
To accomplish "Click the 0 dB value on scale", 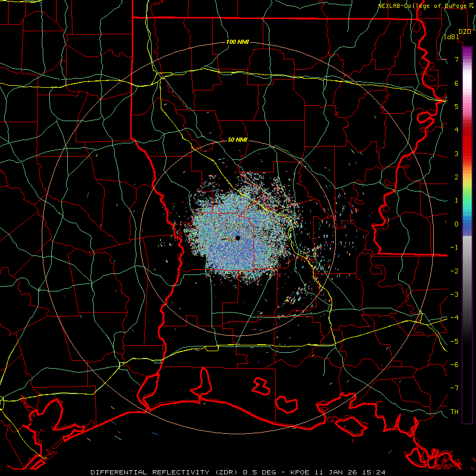I will (456, 224).
